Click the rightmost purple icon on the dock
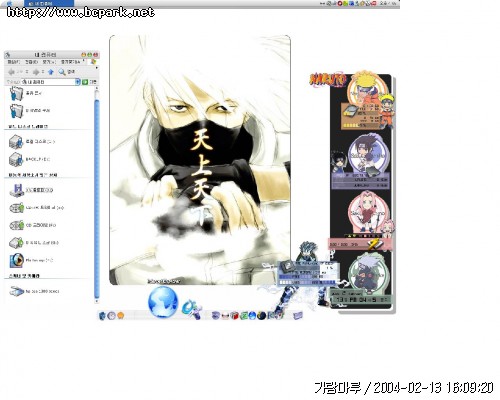 [298, 315]
